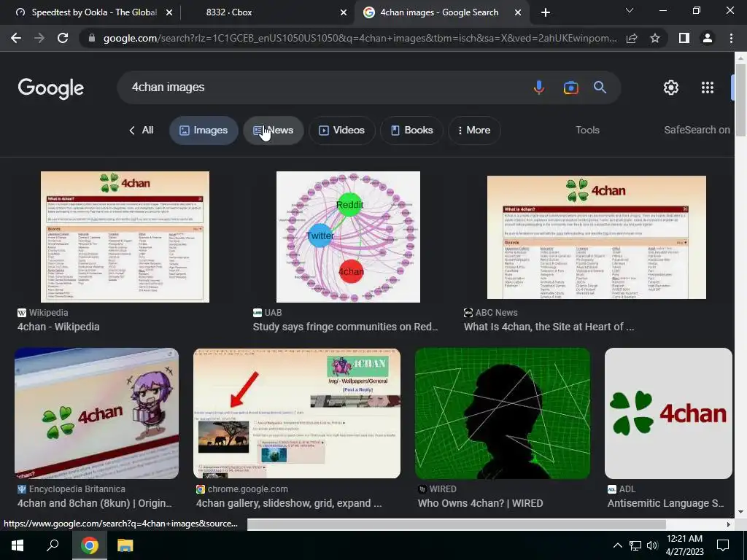
Task: Open the Windows Start menu
Action: pyautogui.click(x=18, y=545)
